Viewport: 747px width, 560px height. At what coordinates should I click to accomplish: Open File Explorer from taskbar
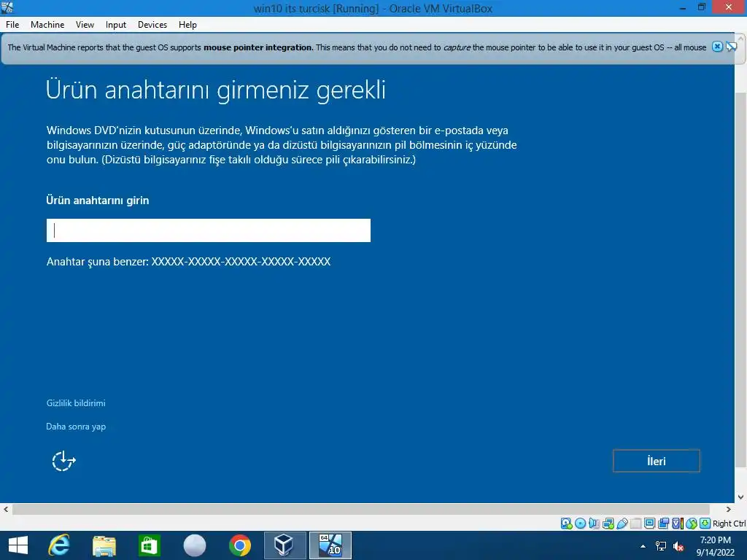click(x=104, y=545)
